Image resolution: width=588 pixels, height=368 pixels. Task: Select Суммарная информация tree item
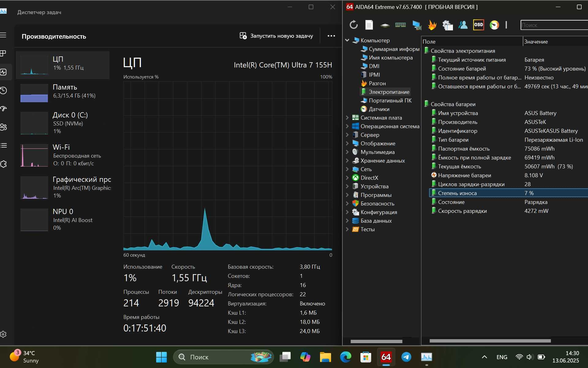[390, 49]
